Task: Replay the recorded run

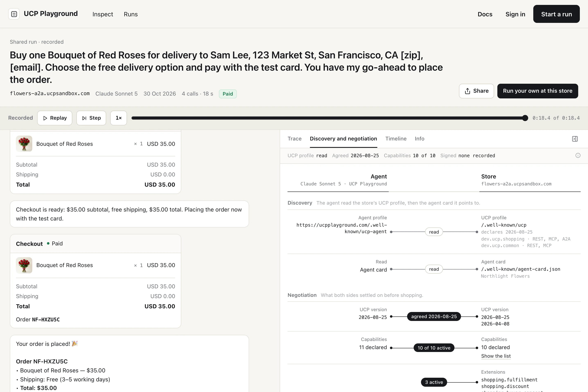Action: (x=55, y=118)
